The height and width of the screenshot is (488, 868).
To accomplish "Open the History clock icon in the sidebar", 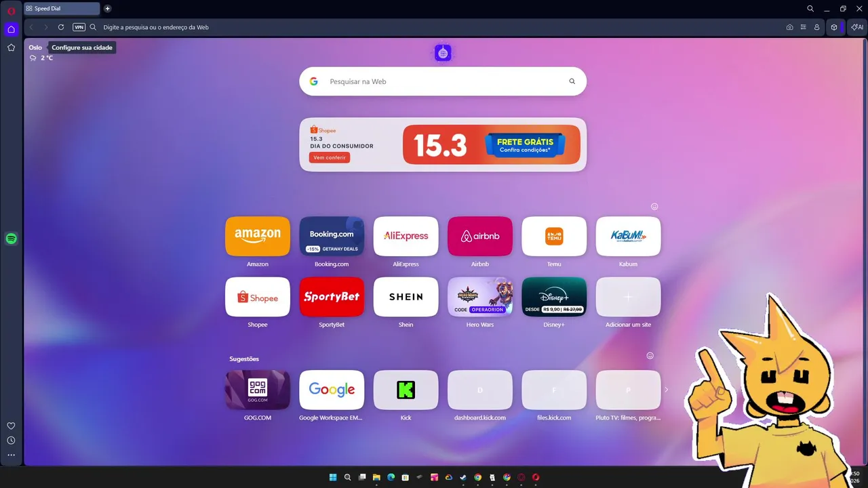I will (11, 441).
